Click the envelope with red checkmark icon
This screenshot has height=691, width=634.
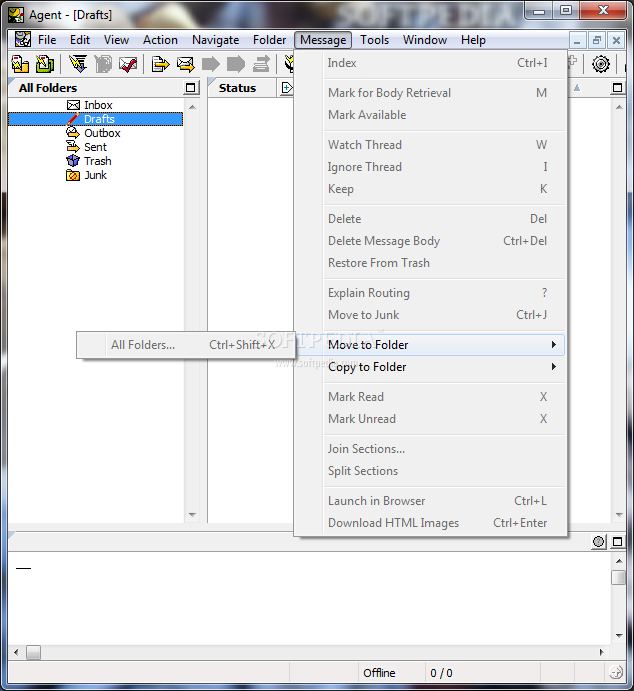pos(128,64)
